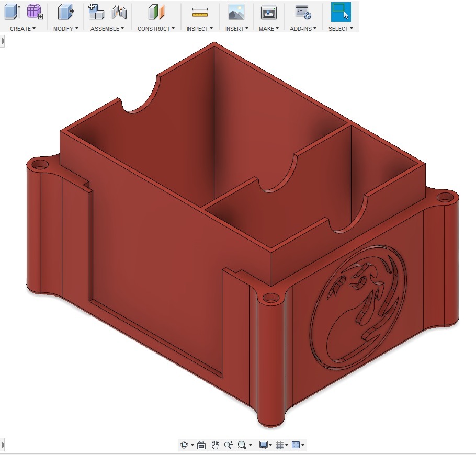The width and height of the screenshot is (476, 455).
Task: Open the CONSTRUCT menu
Action: (156, 29)
